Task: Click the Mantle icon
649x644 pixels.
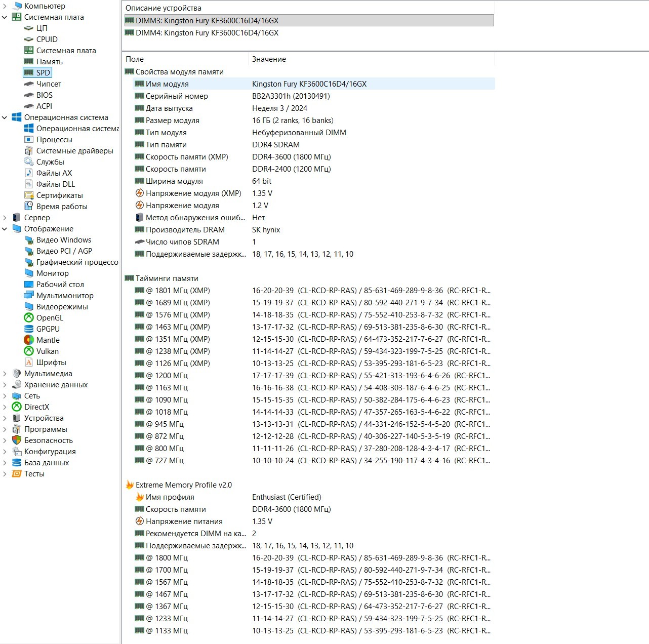Action: click(29, 340)
